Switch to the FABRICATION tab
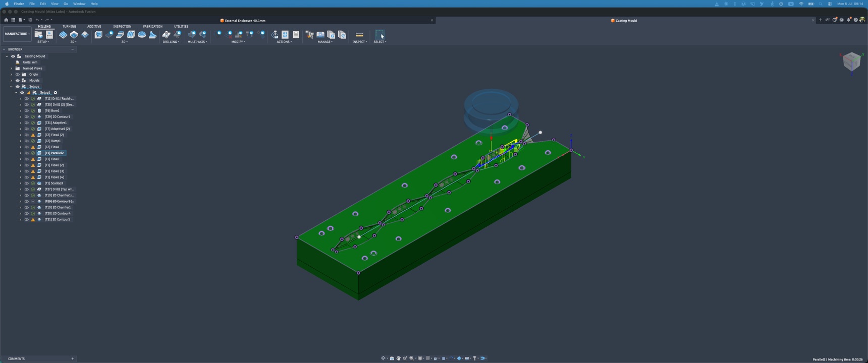 click(152, 26)
